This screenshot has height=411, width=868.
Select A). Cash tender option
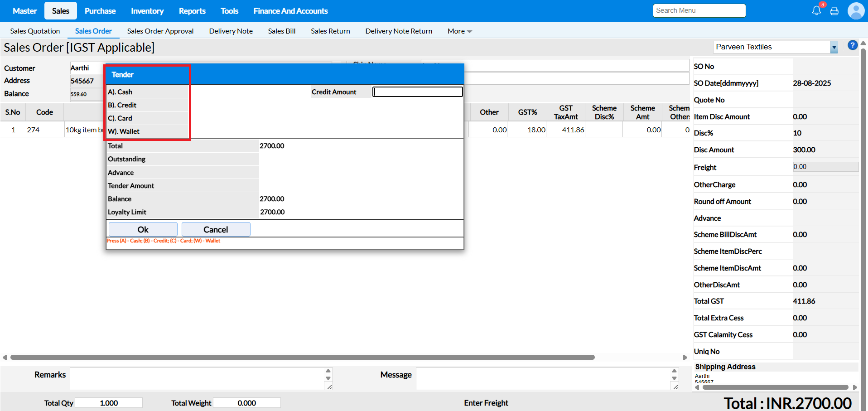[121, 92]
